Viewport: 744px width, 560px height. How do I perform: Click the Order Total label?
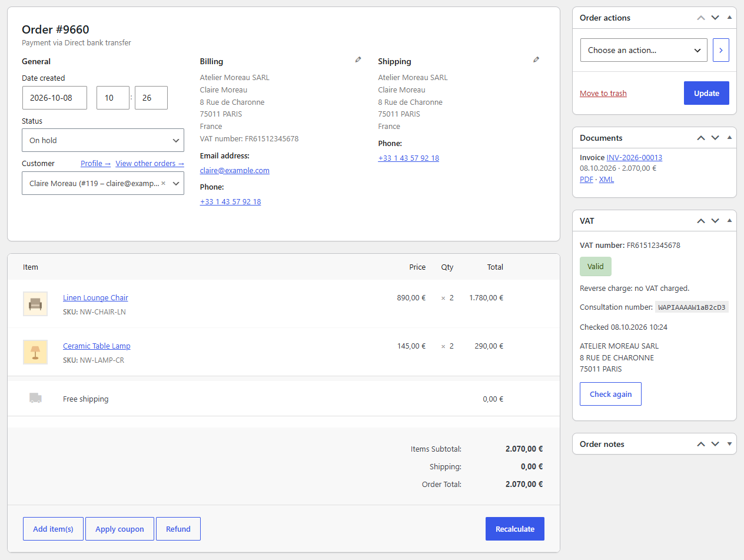(x=441, y=484)
